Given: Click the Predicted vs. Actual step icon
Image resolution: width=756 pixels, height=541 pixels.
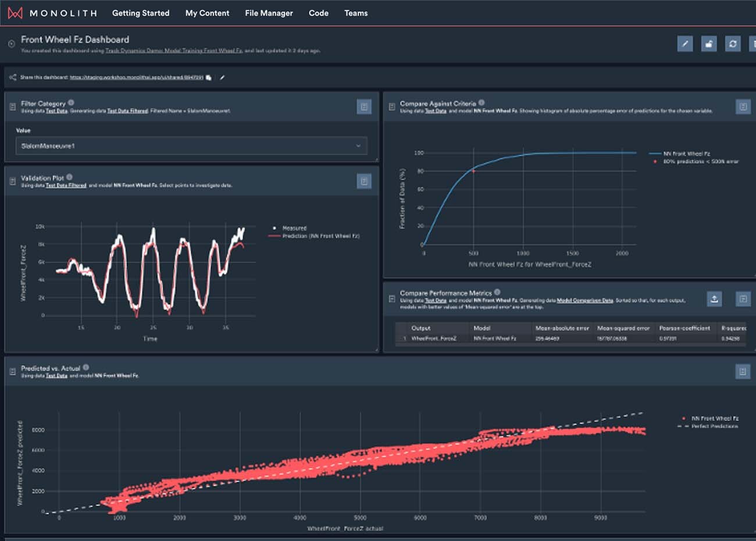Looking at the screenshot, I should (12, 372).
